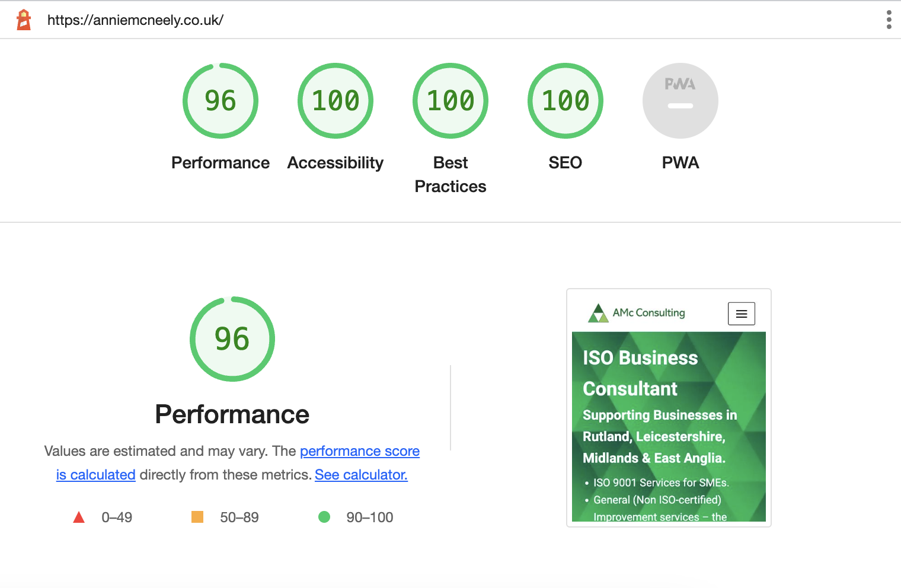Click the SEO score gauge
This screenshot has height=588, width=901.
[x=565, y=101]
